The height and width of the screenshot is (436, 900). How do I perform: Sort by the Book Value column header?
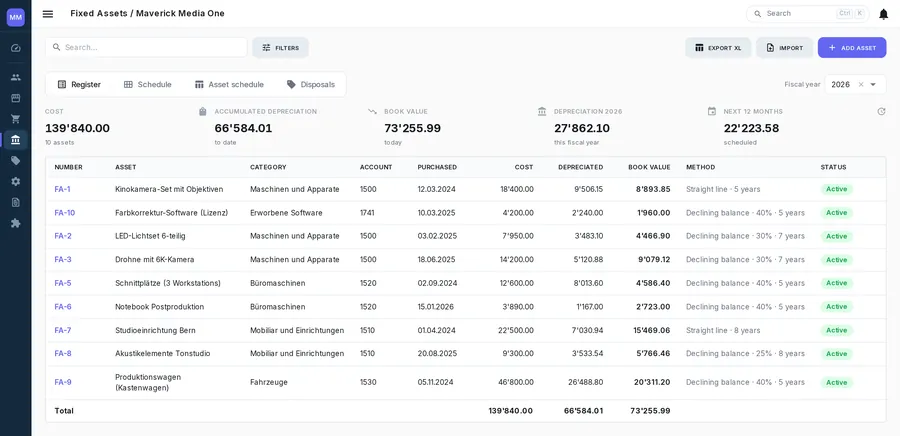pos(649,168)
